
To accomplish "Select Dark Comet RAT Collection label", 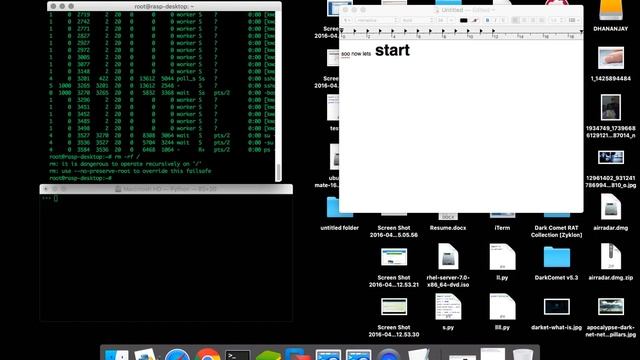I will pyautogui.click(x=557, y=231).
